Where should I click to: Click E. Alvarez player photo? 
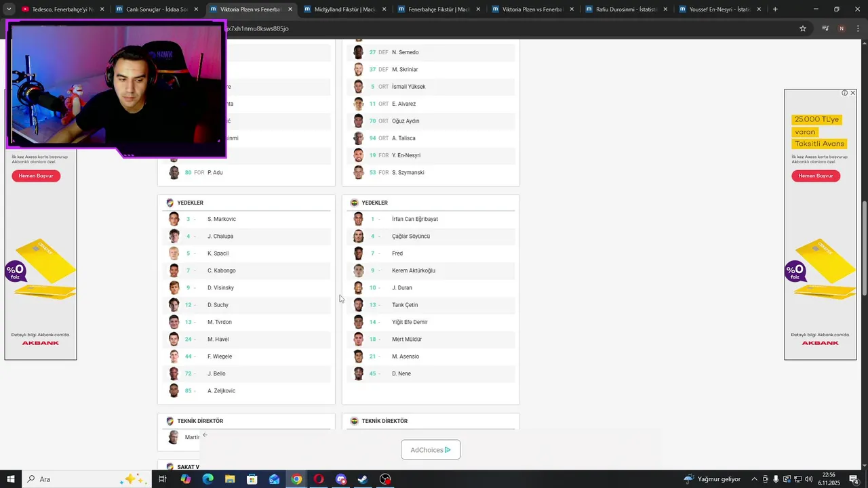[358, 104]
